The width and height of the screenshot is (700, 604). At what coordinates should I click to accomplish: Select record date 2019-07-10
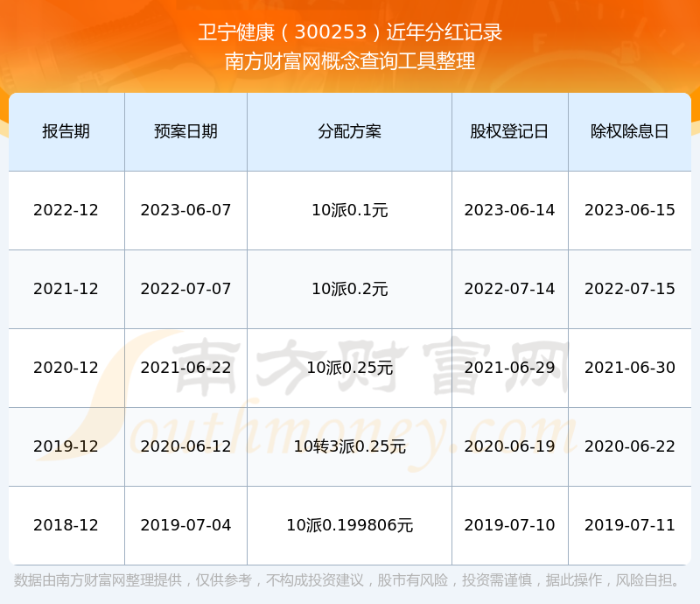pos(509,525)
